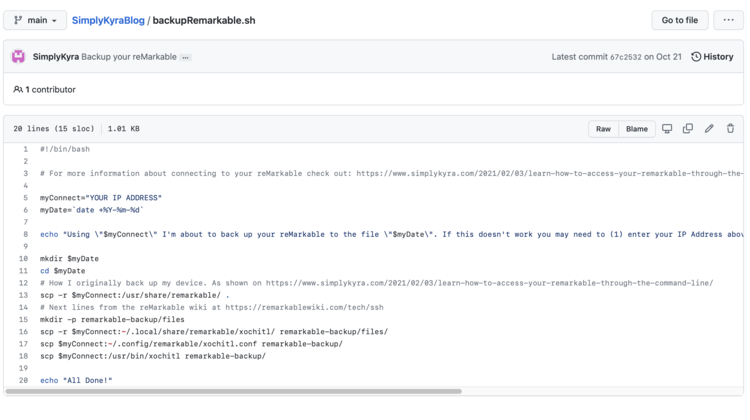Click the 1 contributor text
The width and height of the screenshot is (750, 420).
coord(50,89)
